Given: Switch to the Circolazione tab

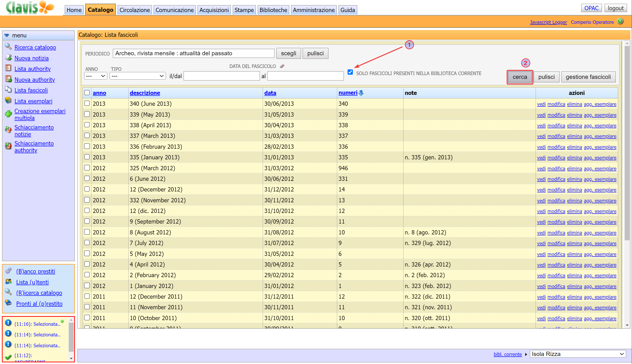Looking at the screenshot, I should pyautogui.click(x=134, y=10).
